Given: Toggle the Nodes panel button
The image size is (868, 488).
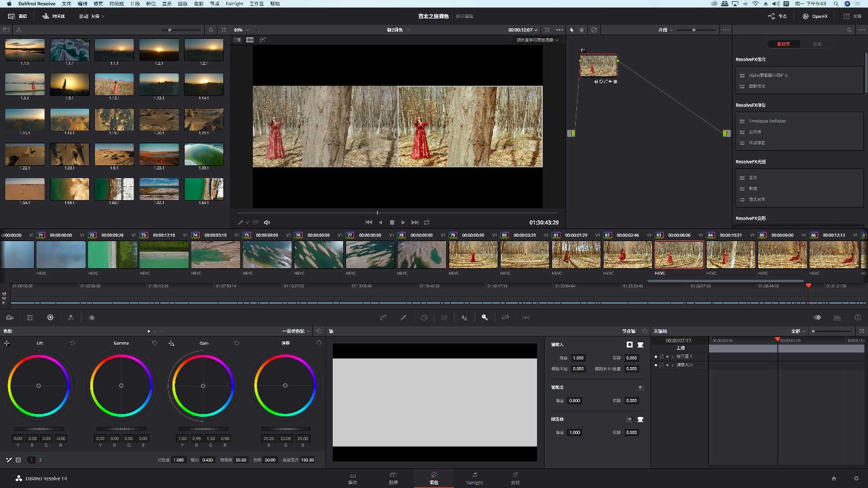Looking at the screenshot, I should click(777, 16).
